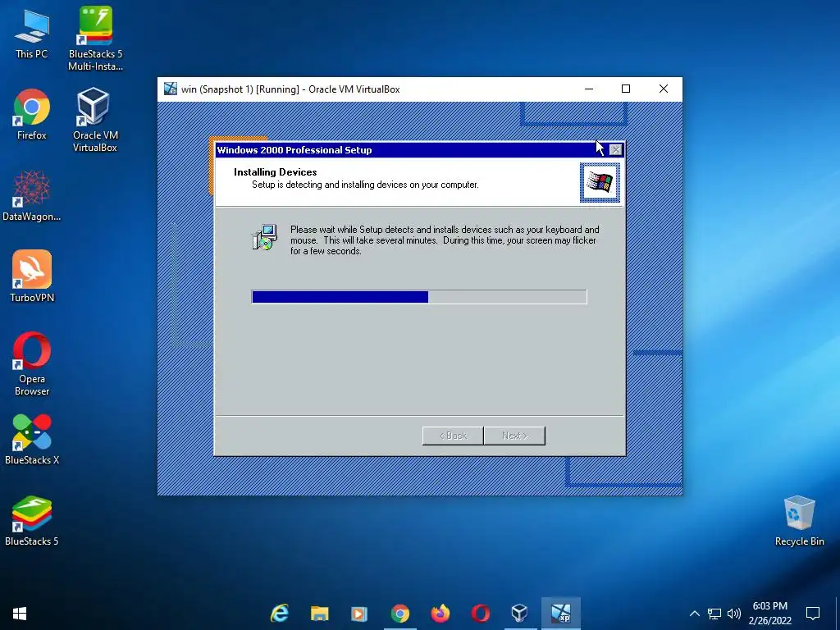Minimize the VirtualBox VM window
The height and width of the screenshot is (630, 840).
[589, 89]
